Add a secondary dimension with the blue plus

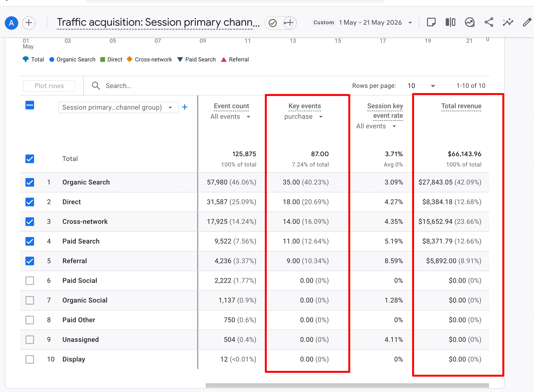point(185,107)
